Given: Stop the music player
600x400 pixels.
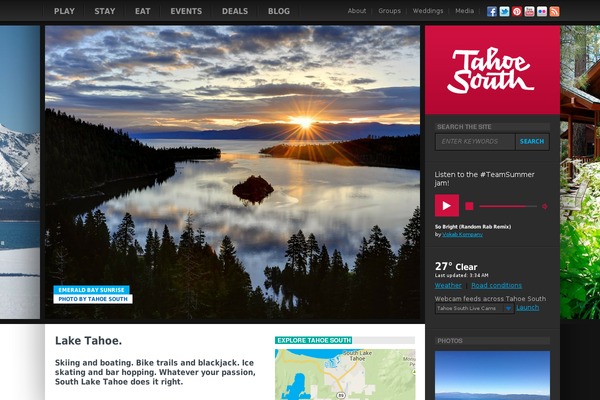Looking at the screenshot, I should click(469, 206).
